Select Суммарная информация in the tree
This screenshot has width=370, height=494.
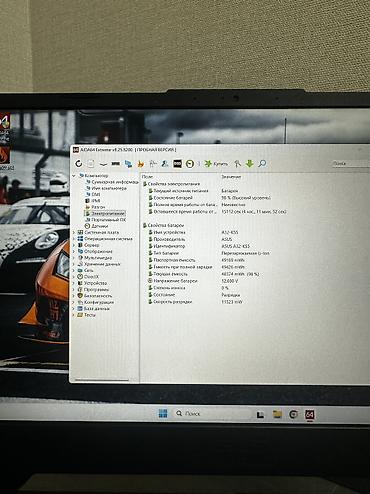(x=112, y=182)
